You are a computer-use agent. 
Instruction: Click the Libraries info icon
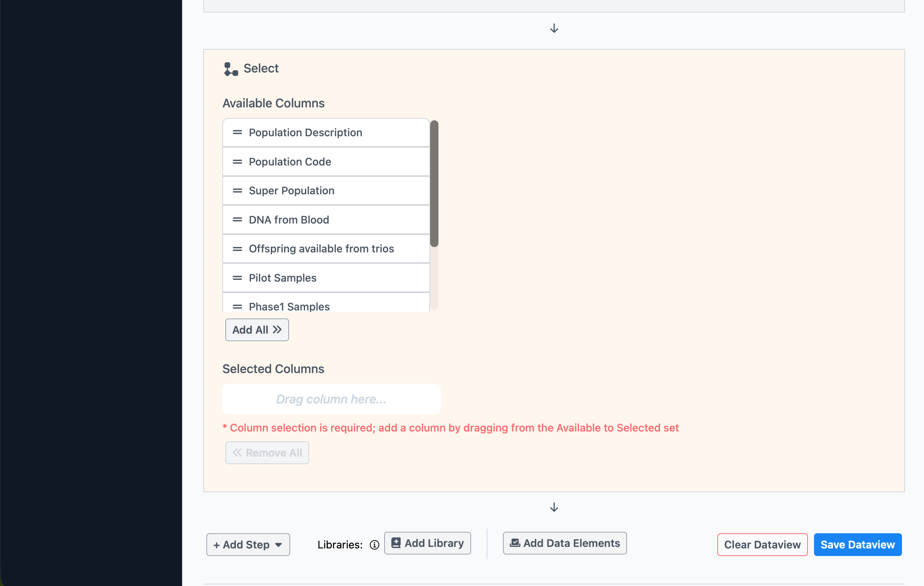click(x=374, y=545)
